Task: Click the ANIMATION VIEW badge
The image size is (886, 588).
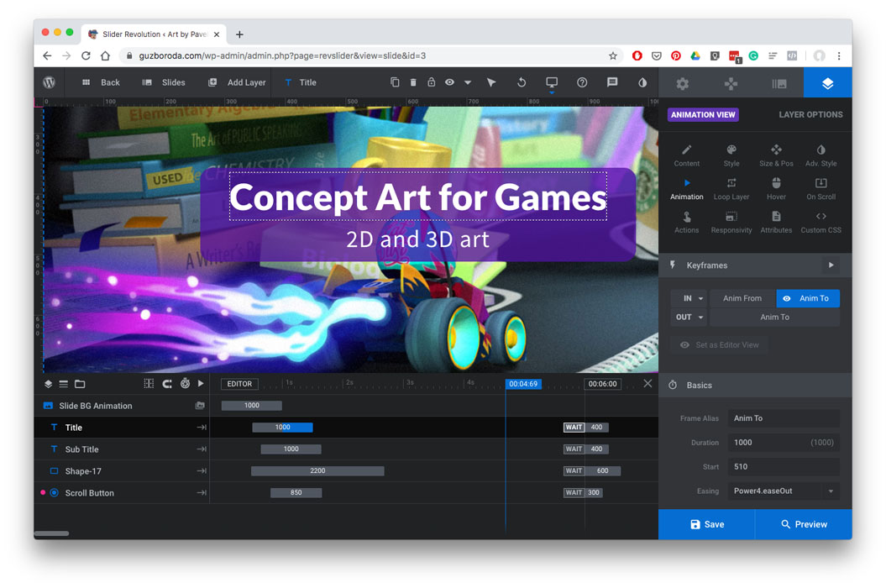Action: click(703, 115)
